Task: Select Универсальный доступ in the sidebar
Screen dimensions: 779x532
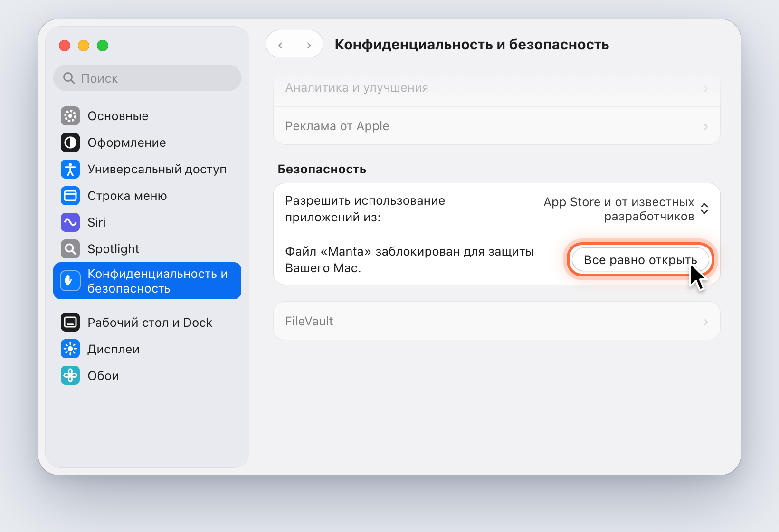Action: click(147, 169)
